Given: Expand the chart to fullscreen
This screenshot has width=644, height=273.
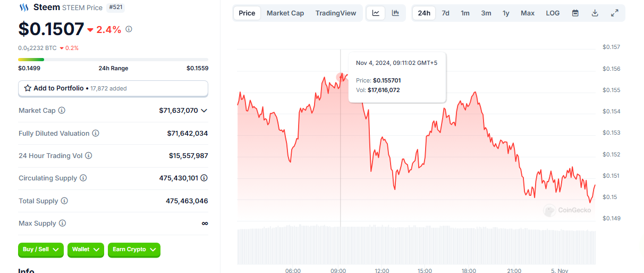Looking at the screenshot, I should 615,13.
